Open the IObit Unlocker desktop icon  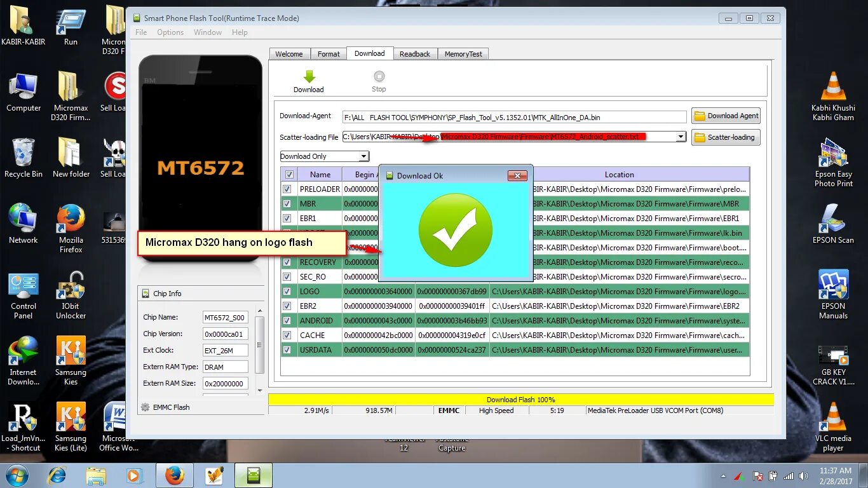click(71, 295)
